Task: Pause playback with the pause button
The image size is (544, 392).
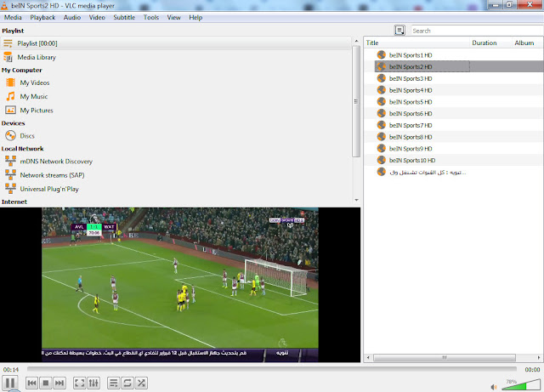Action: click(x=10, y=383)
